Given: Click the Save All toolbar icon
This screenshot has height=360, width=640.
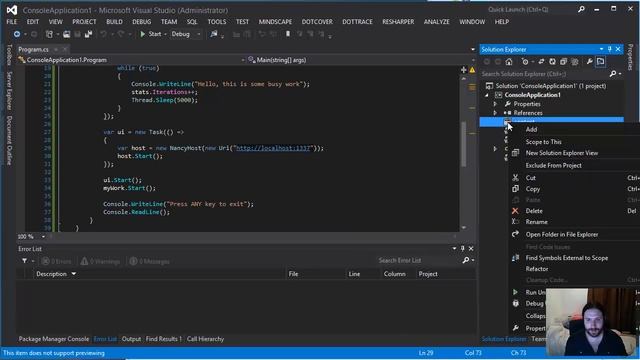Looking at the screenshot, I should (x=88, y=34).
